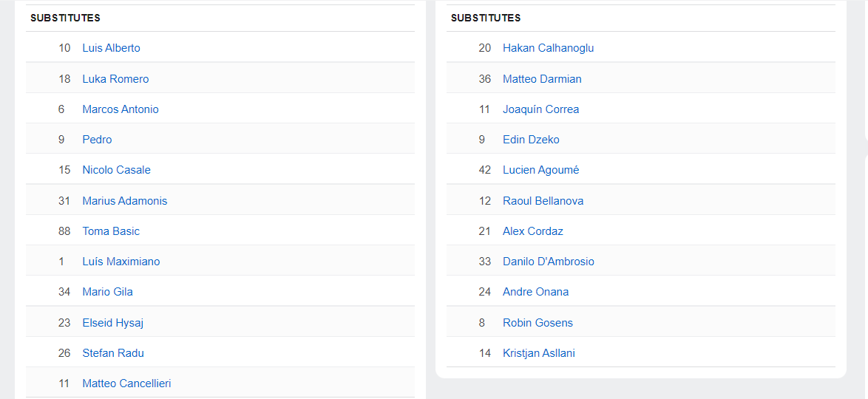Open Matteo Darmian's player page
Screen dimensions: 868x399
(x=542, y=79)
